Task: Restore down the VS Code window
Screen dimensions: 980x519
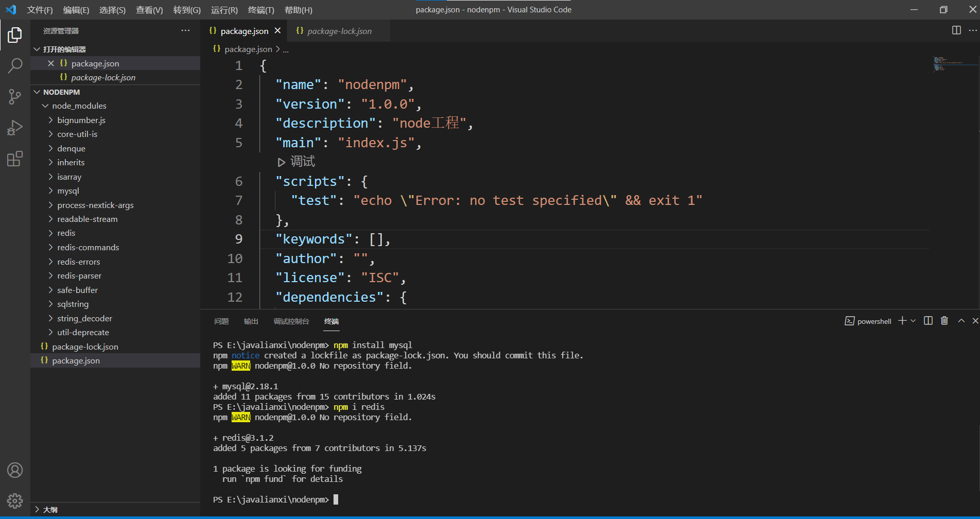Action: point(943,10)
